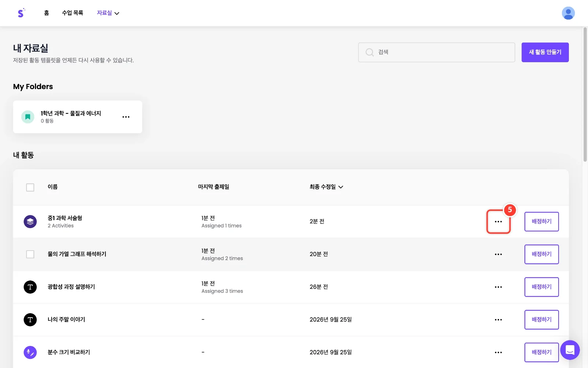Click the purple S logo
The width and height of the screenshot is (588, 368).
[x=21, y=13]
